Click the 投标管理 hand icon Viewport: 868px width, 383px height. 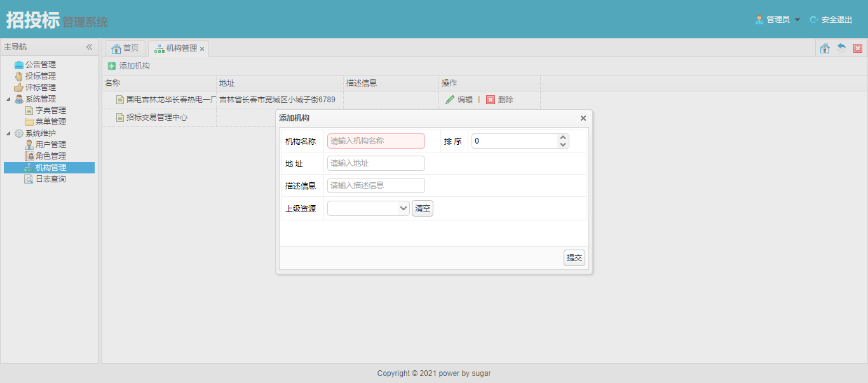pyautogui.click(x=19, y=76)
